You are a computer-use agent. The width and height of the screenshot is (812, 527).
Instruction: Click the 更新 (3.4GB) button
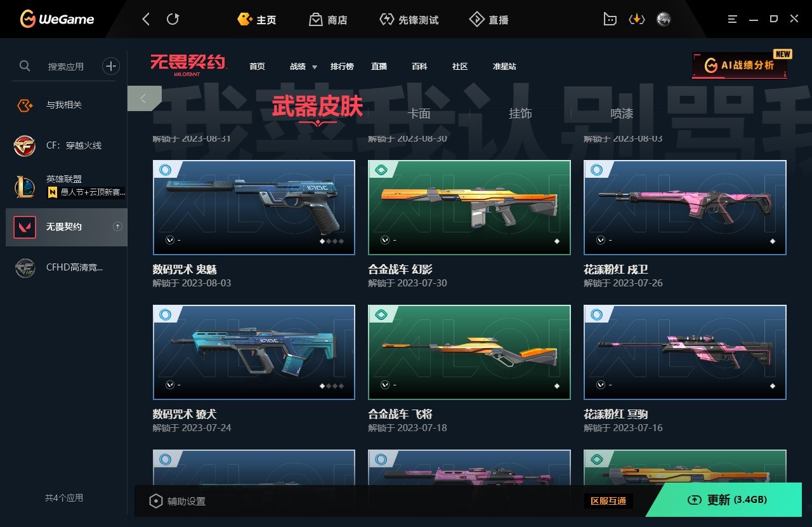(x=728, y=500)
